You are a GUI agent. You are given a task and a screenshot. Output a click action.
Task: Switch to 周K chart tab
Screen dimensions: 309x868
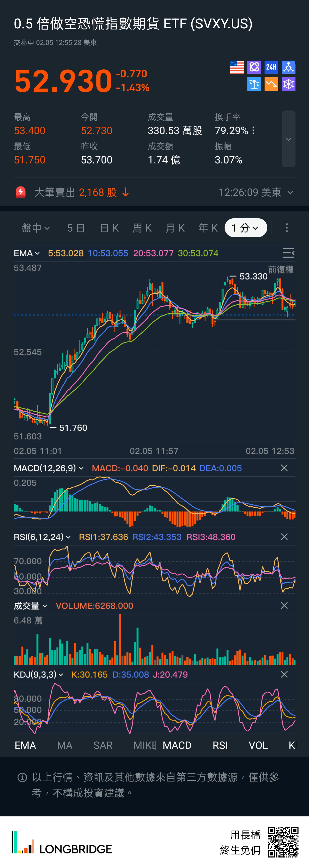tap(142, 228)
